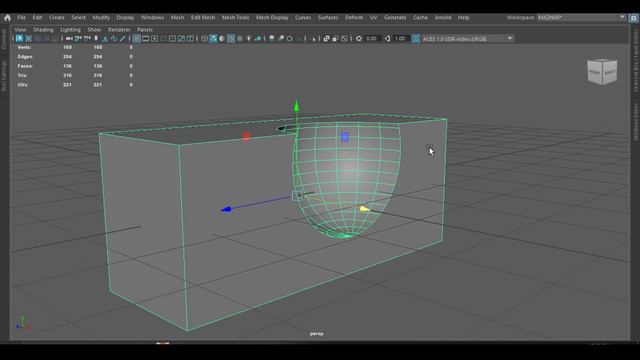Toggle the Gate Mask icon
The height and width of the screenshot is (360, 640).
tap(163, 38)
